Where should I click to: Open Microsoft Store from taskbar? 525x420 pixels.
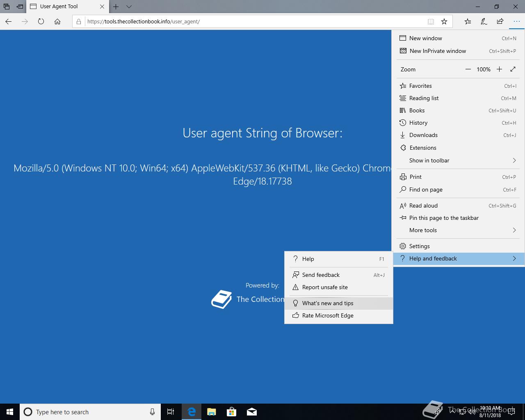pos(231,412)
